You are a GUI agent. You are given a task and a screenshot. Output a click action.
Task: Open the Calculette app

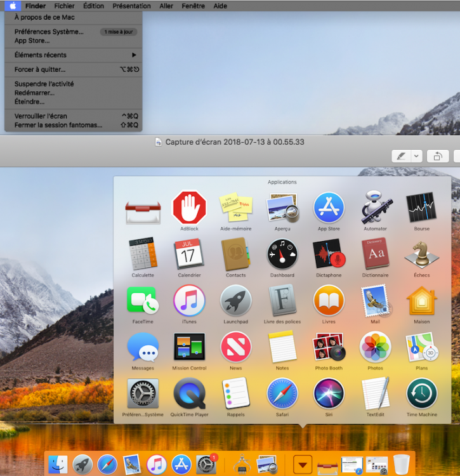coord(143,254)
